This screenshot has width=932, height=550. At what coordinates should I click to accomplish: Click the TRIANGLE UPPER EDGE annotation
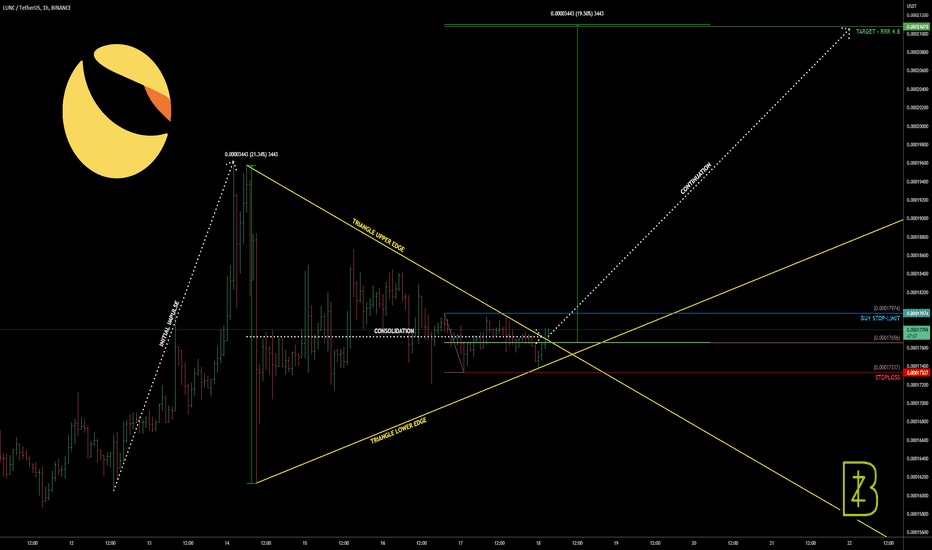click(x=379, y=235)
